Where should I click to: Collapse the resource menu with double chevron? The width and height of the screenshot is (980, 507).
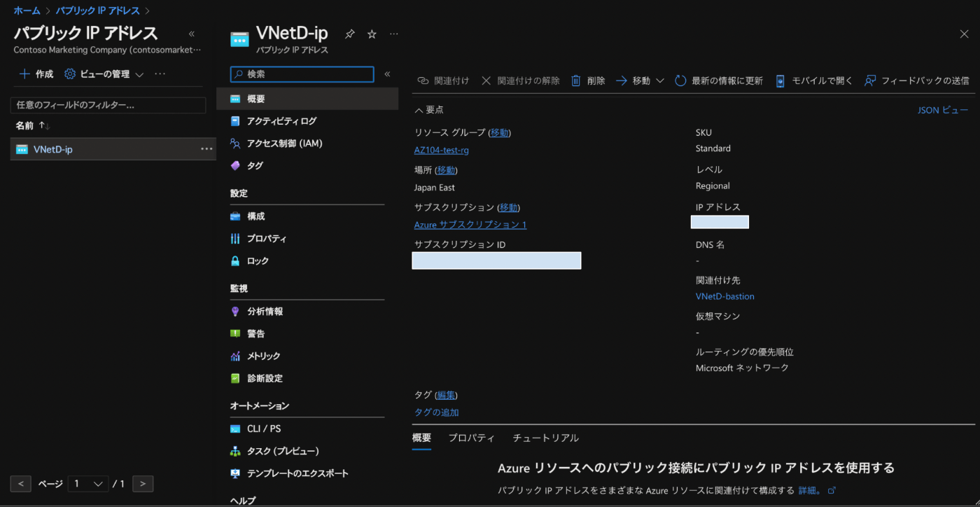click(387, 74)
